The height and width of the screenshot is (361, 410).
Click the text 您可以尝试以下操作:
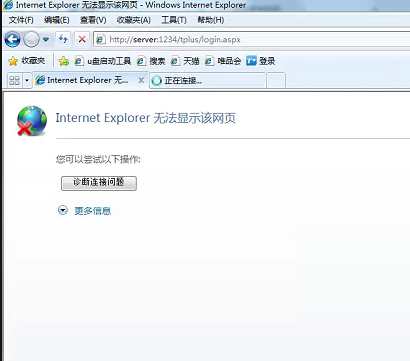[98, 159]
